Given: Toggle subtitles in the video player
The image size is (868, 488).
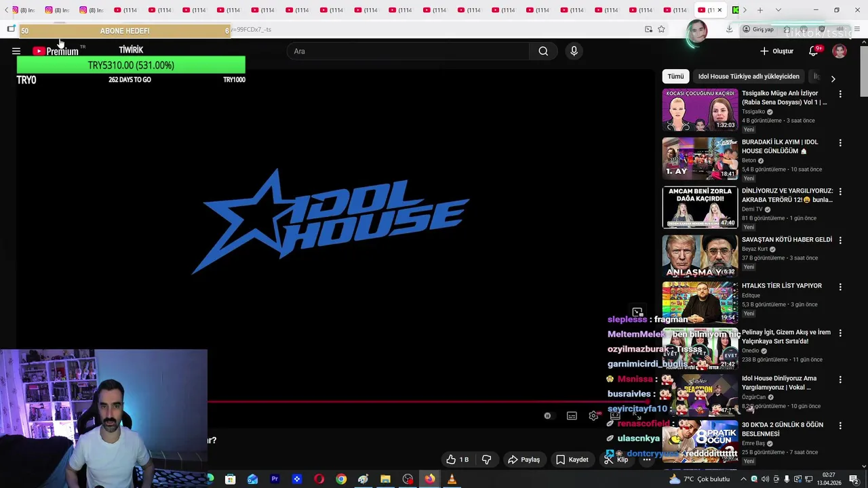Looking at the screenshot, I should tap(572, 415).
